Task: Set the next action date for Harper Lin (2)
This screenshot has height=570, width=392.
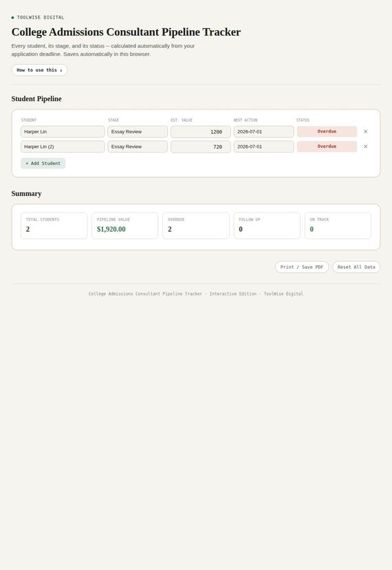Action: click(263, 146)
